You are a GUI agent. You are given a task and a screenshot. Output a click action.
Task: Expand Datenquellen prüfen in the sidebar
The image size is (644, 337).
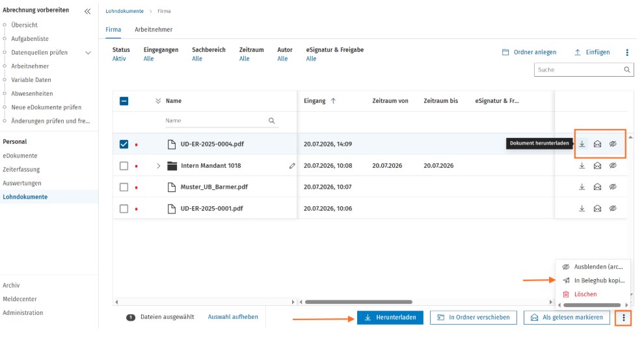click(x=88, y=53)
